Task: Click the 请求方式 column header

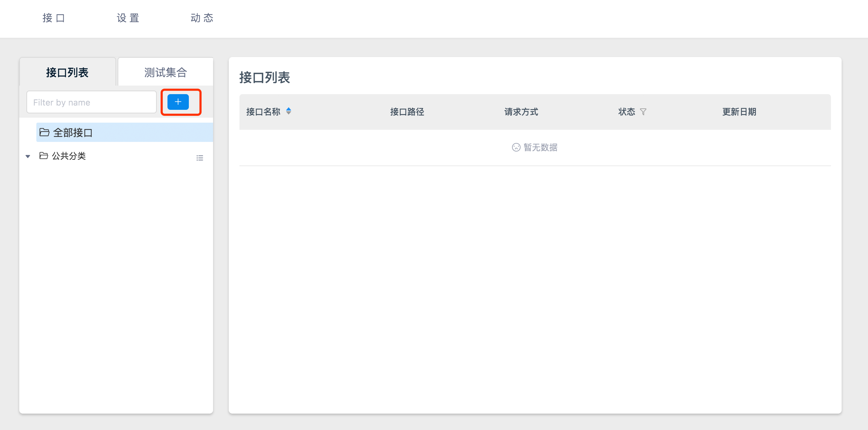Action: [x=521, y=112]
